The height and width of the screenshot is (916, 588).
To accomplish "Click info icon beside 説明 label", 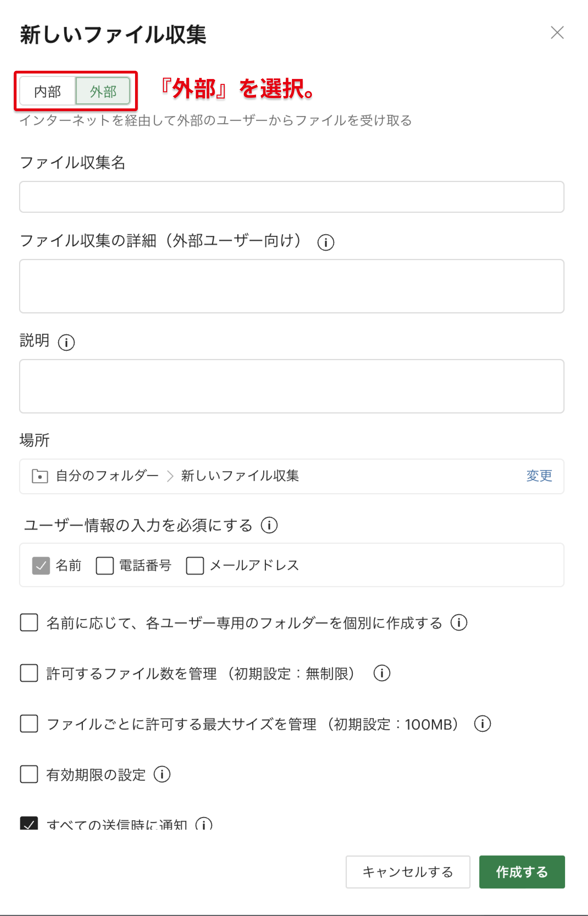I will tap(66, 342).
